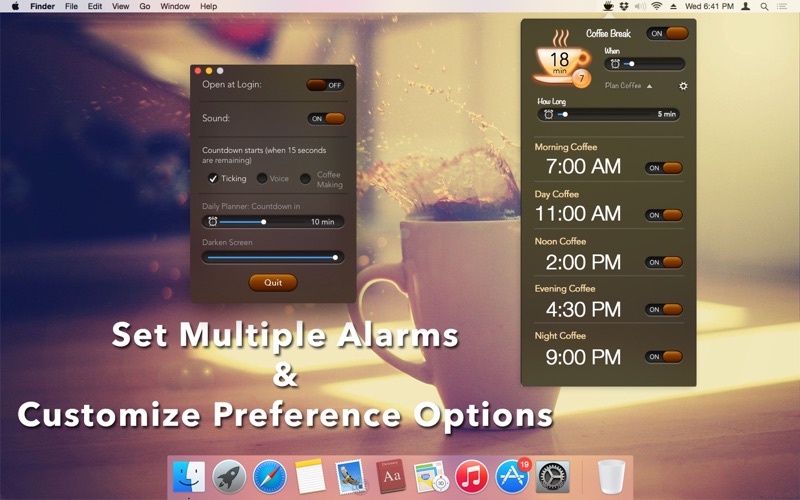The height and width of the screenshot is (500, 800).
Task: Open the Window menu
Action: click(x=175, y=6)
